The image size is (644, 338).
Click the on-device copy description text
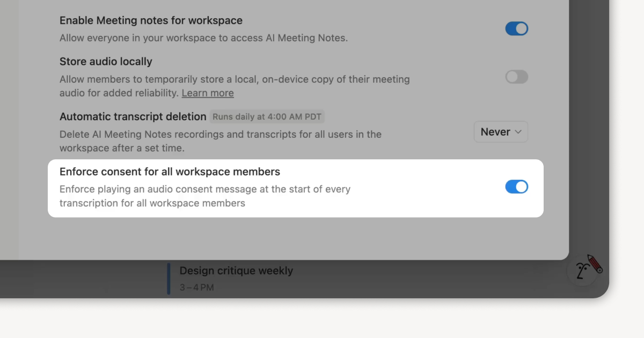235,86
